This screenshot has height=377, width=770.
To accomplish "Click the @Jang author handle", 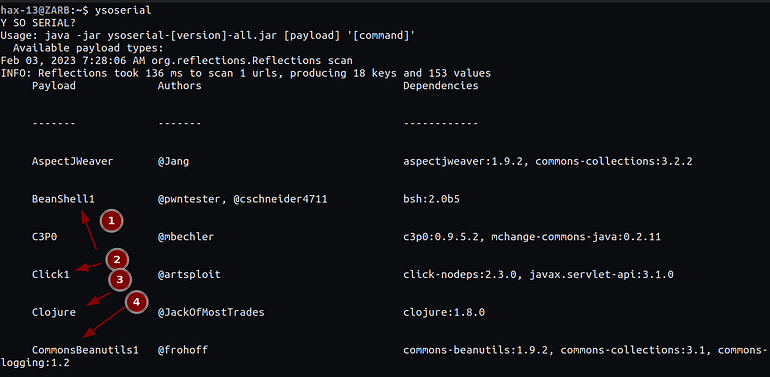I will [x=173, y=162].
